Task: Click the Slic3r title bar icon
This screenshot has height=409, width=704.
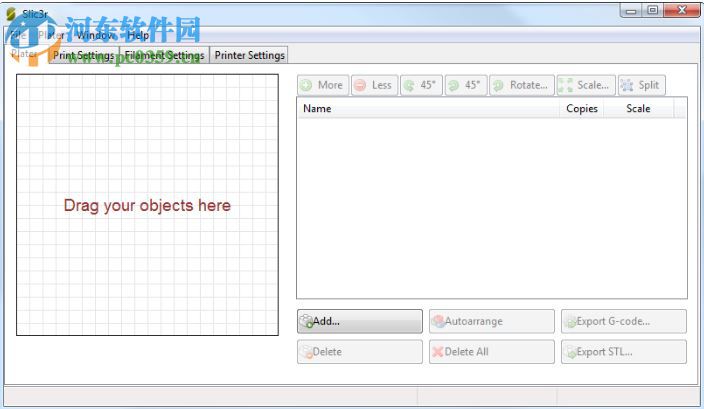Action: [x=12, y=14]
